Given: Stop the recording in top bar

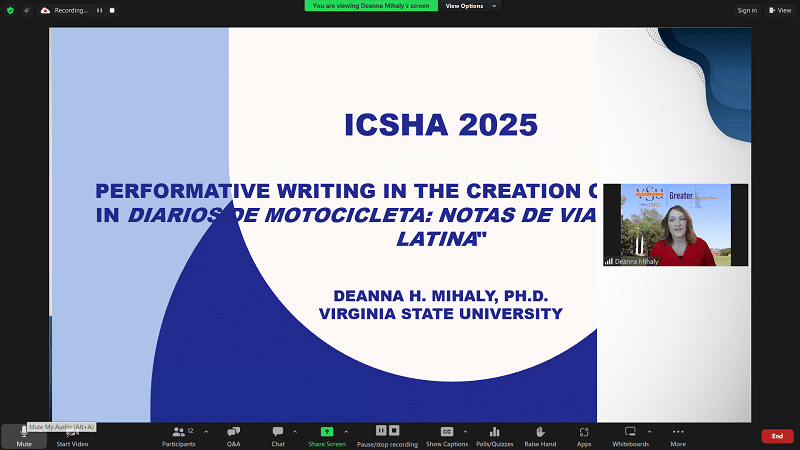Looking at the screenshot, I should [x=113, y=10].
